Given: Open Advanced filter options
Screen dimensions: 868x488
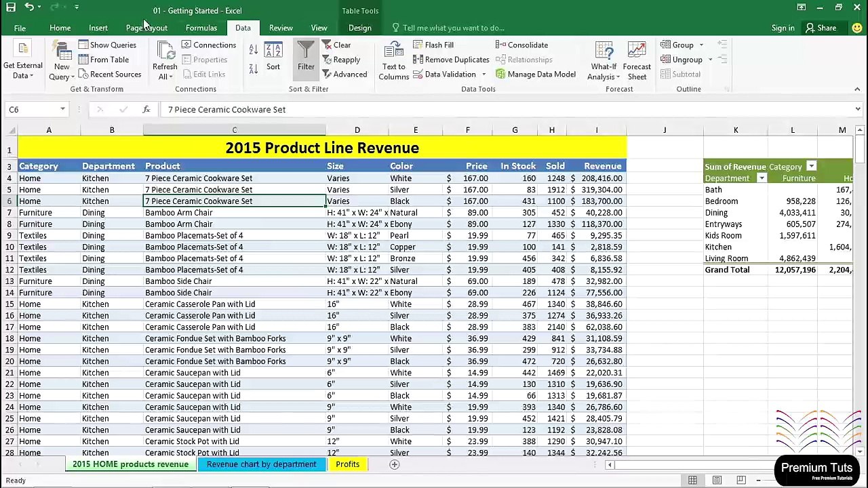Looking at the screenshot, I should pyautogui.click(x=344, y=75).
